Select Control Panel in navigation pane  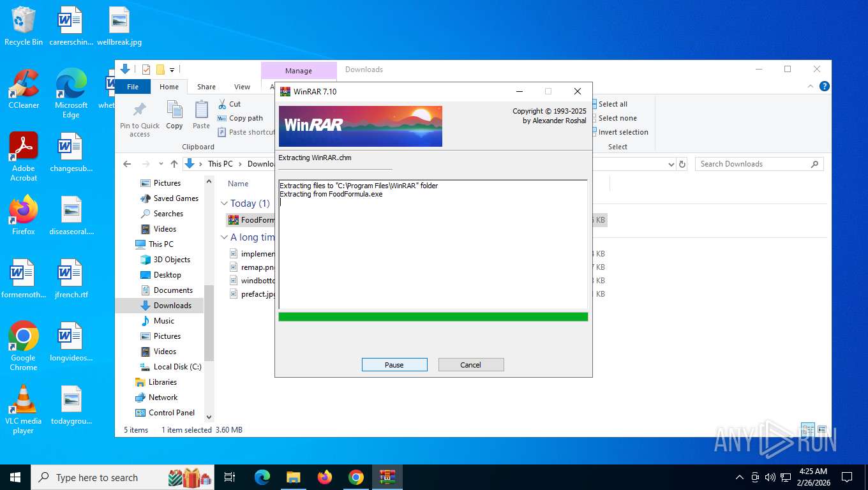[x=165, y=413]
